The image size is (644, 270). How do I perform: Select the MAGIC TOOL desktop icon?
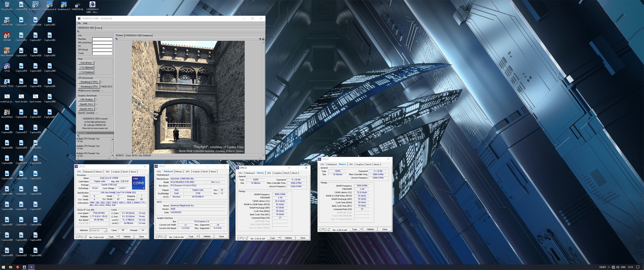[x=7, y=83]
